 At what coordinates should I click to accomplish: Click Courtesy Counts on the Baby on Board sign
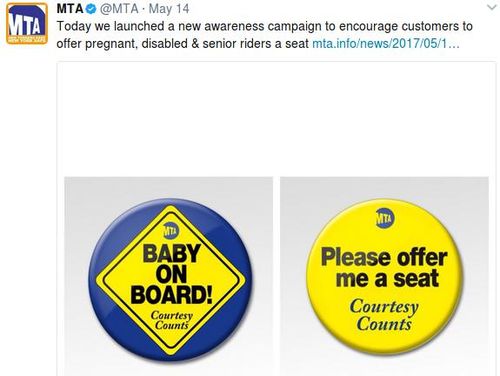click(172, 321)
